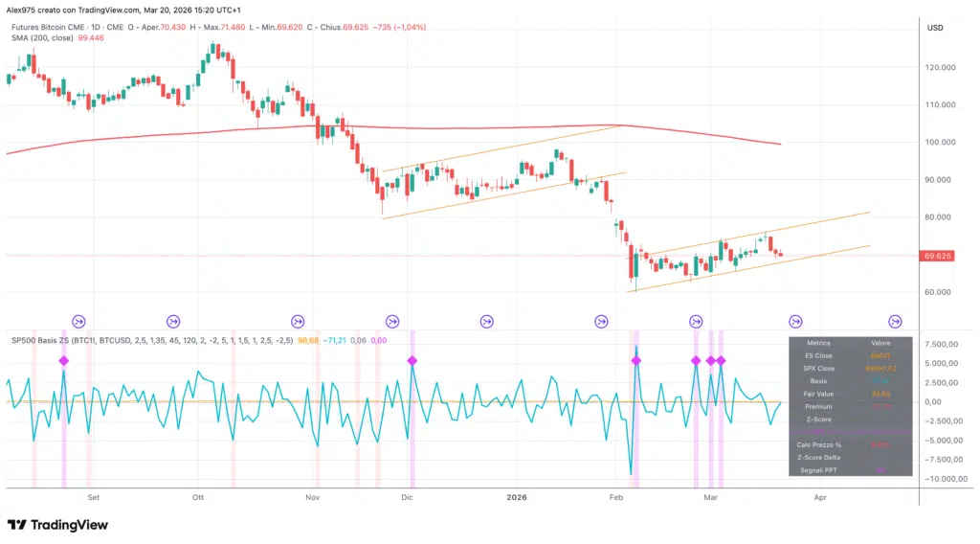
Task: Click the Mar label on time axis
Action: 710,497
